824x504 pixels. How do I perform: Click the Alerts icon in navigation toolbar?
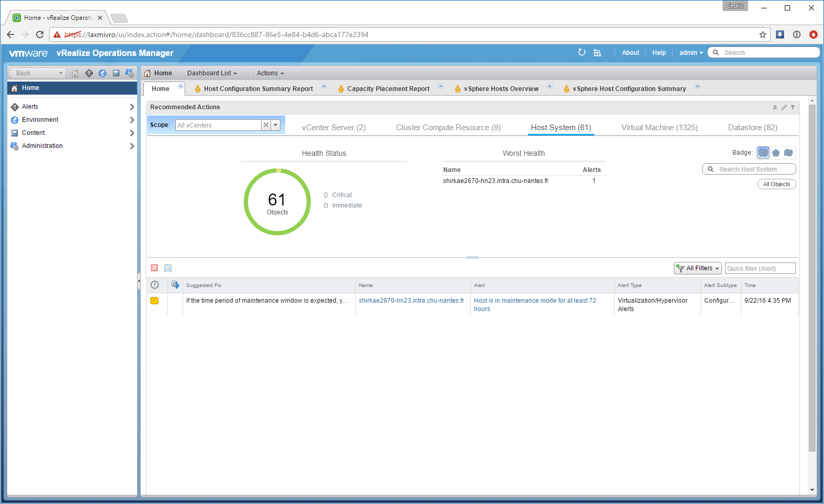click(x=89, y=73)
